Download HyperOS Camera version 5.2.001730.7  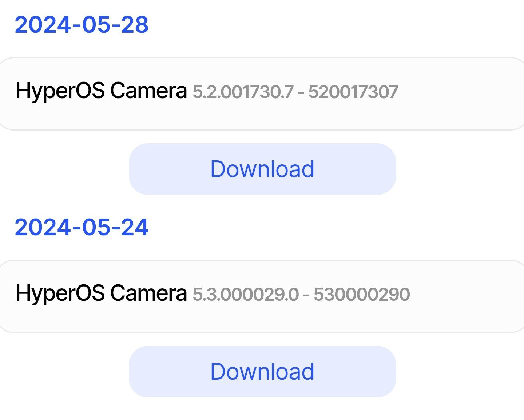(262, 169)
